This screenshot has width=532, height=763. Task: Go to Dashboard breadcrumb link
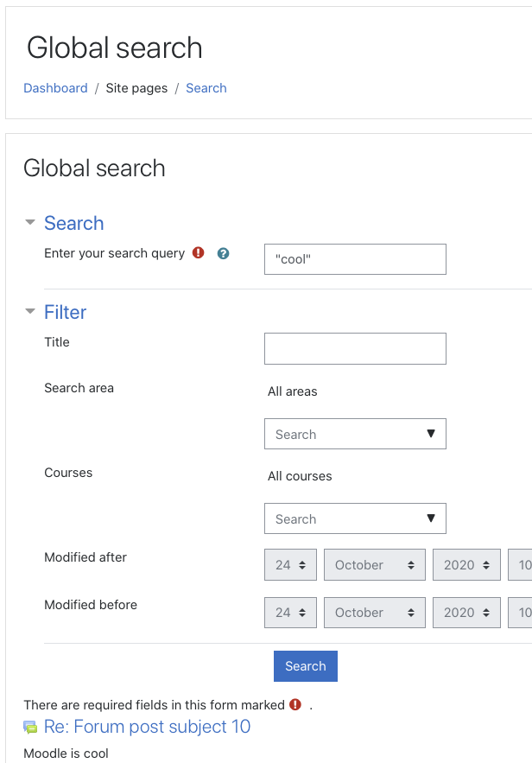55,88
